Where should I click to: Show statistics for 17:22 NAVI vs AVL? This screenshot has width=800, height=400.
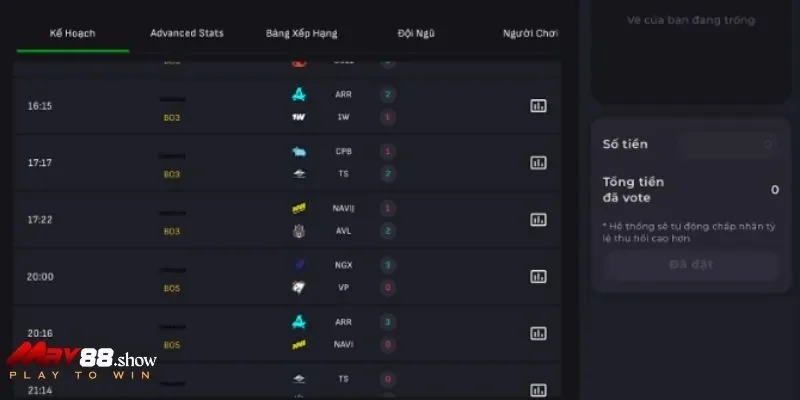(x=538, y=220)
